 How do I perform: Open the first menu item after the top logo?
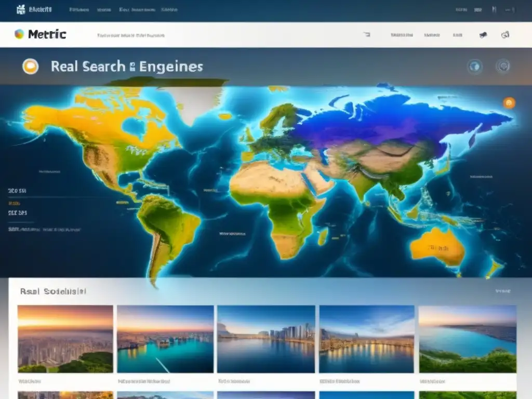click(x=79, y=9)
